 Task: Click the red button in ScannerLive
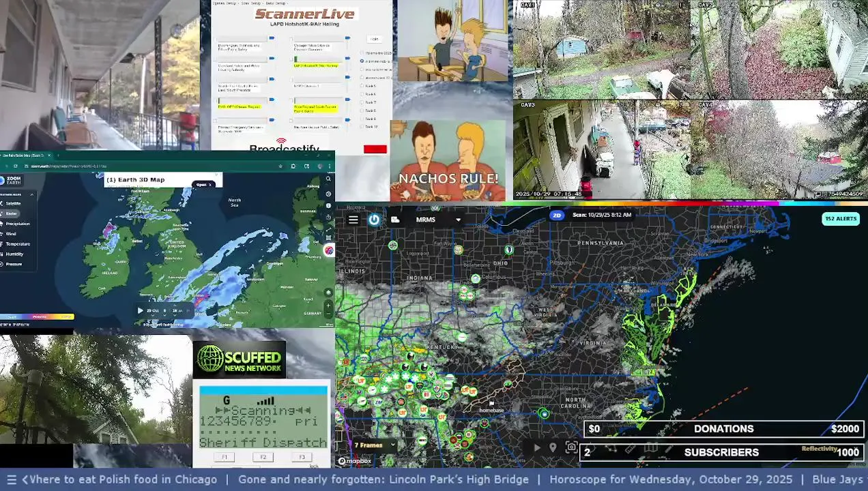click(x=375, y=149)
